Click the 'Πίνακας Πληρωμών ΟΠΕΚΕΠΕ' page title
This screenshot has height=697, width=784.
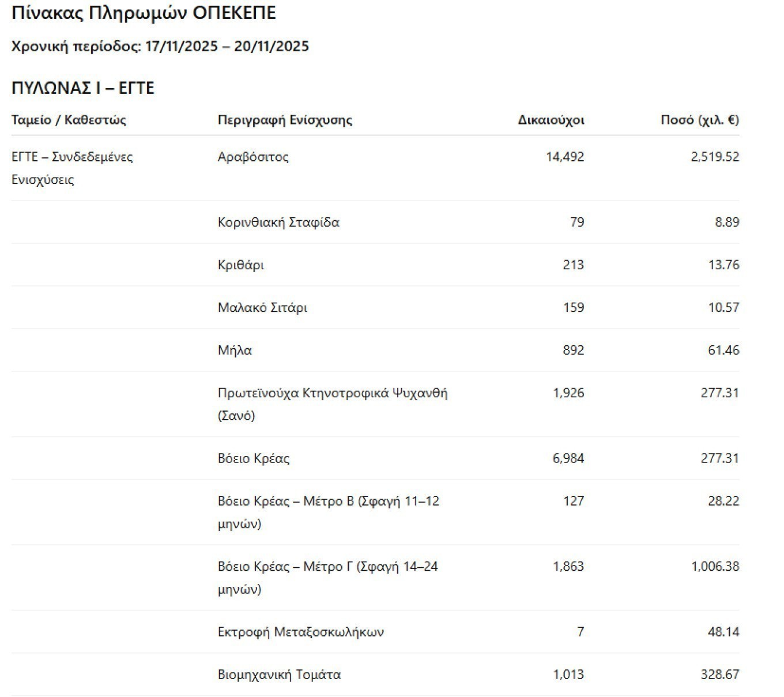coord(144,13)
